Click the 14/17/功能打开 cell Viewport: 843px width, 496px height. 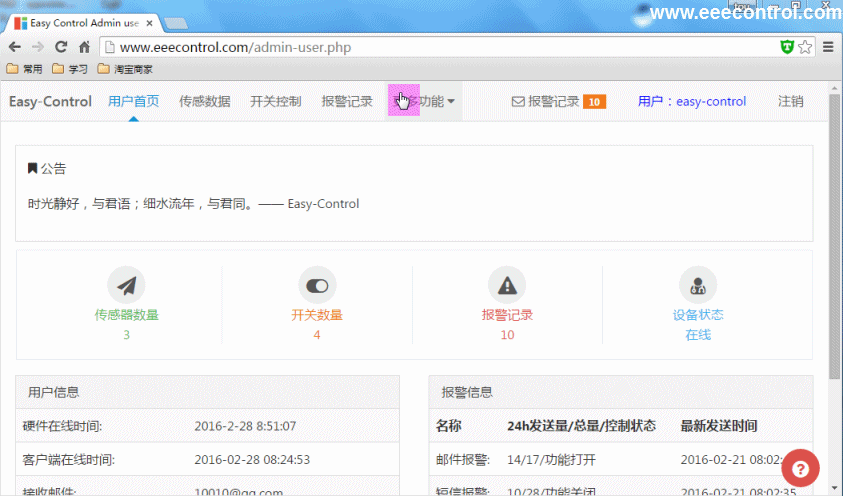(551, 460)
